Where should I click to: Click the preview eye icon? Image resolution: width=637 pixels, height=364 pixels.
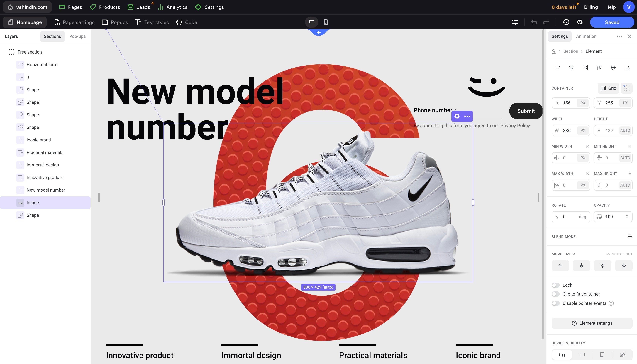(x=580, y=22)
